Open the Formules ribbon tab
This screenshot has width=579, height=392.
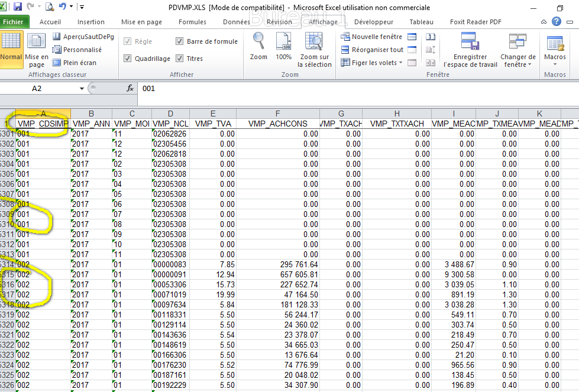[x=192, y=22]
